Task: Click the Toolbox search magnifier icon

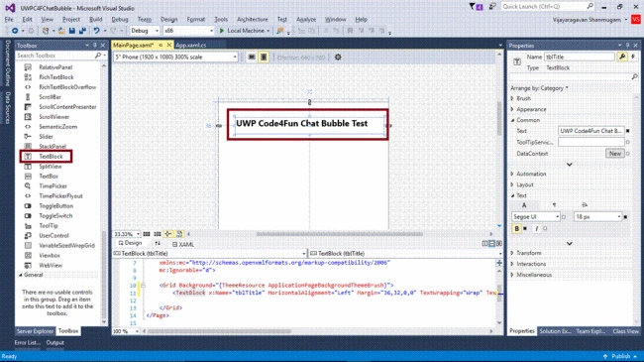Action: click(x=98, y=56)
